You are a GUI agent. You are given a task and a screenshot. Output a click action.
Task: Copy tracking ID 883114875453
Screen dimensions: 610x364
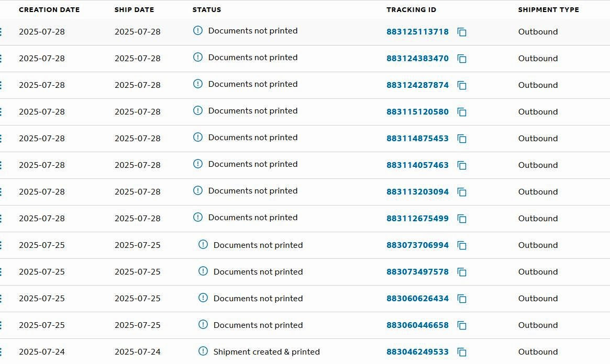pyautogui.click(x=462, y=139)
